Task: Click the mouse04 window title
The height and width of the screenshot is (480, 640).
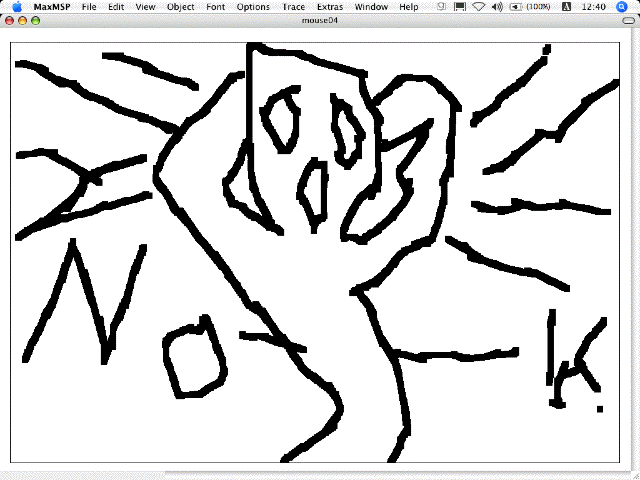Action: [320, 20]
